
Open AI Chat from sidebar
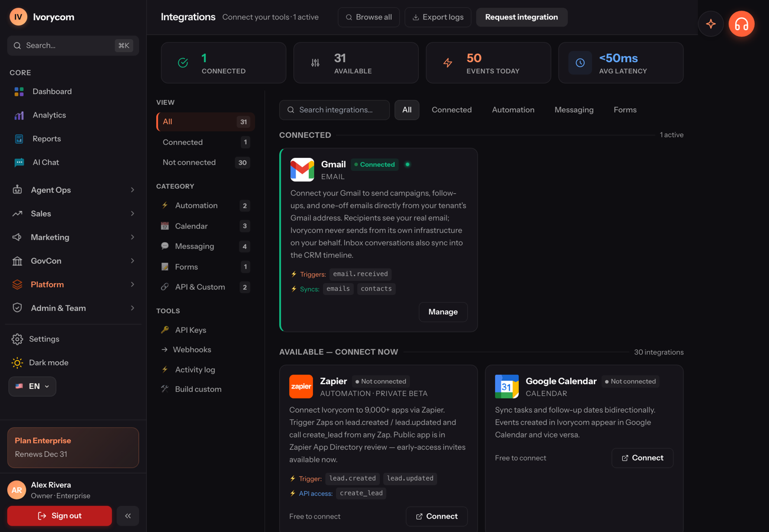click(73, 163)
